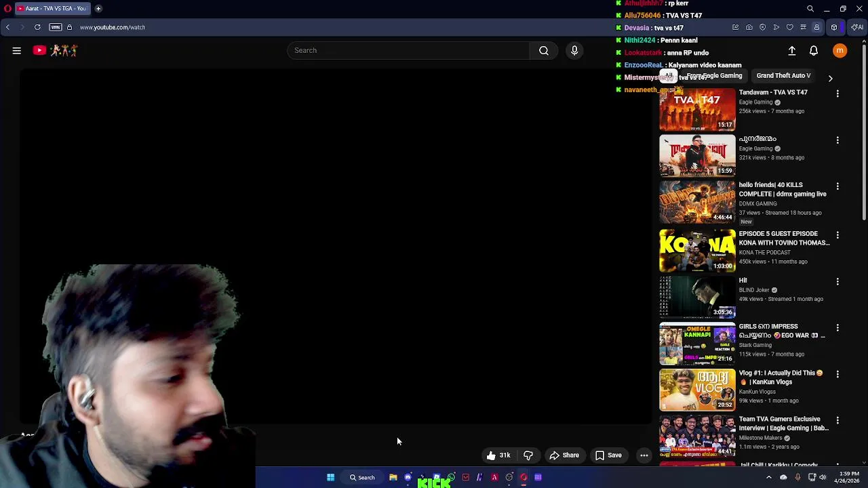This screenshot has height=488, width=868.
Task: Take a snapshot with Opera camera icon
Action: 749,27
